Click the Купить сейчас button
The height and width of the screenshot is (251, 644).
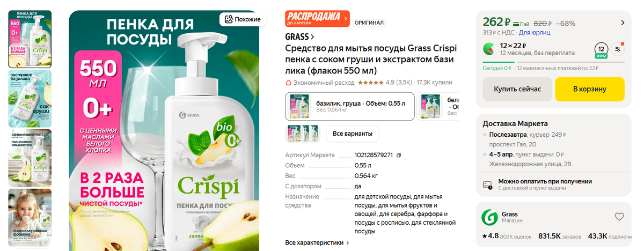pos(517,89)
